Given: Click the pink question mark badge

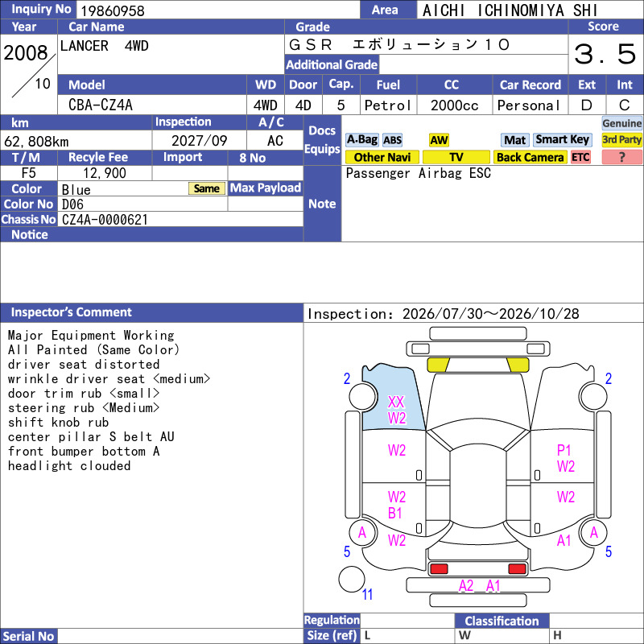Looking at the screenshot, I should coord(621,157).
